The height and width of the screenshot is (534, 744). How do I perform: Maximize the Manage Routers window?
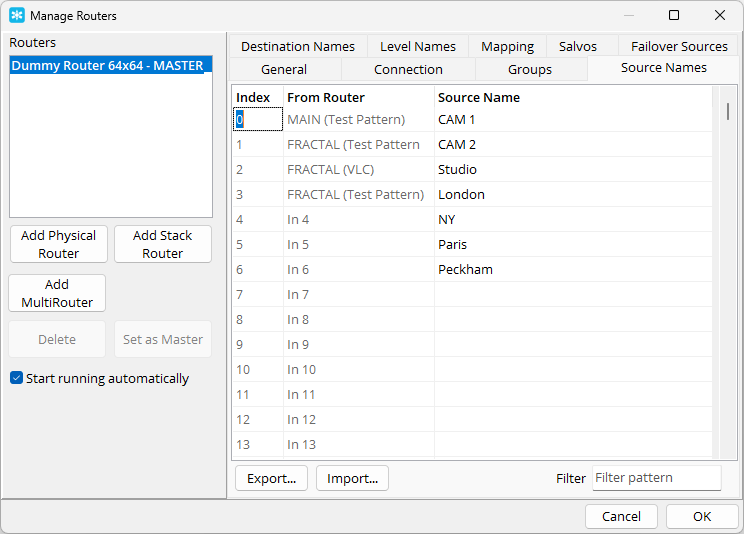(x=674, y=15)
